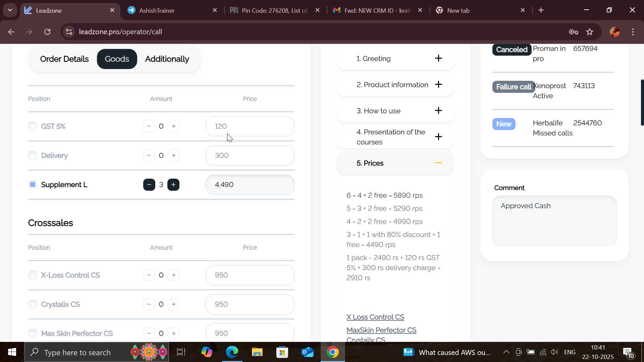Click plus stepper for Delivery row
This screenshot has width=644, height=362.
click(x=173, y=156)
